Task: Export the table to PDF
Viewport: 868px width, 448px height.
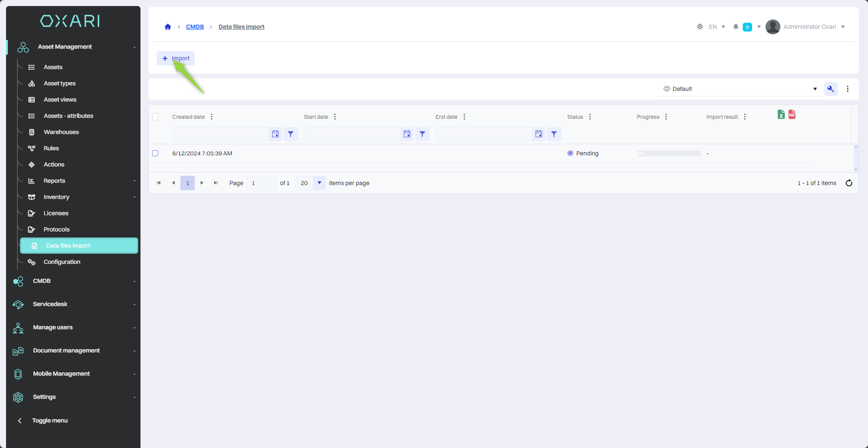Action: pos(792,115)
